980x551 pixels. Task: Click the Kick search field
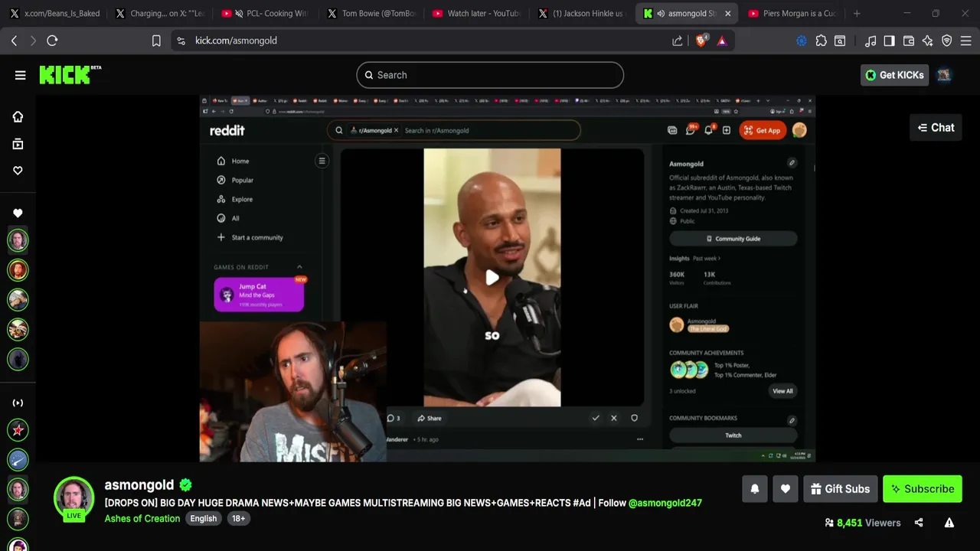[490, 75]
